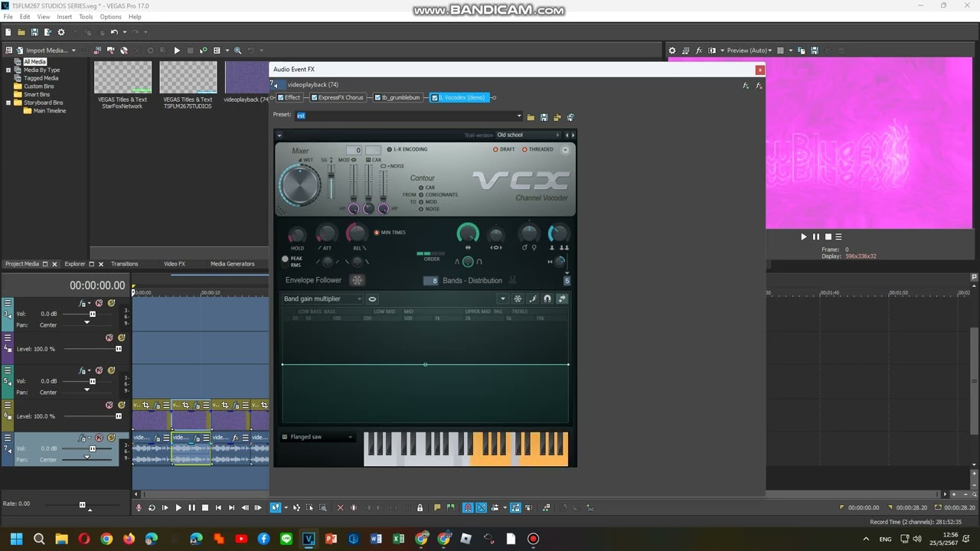Play the Video Preview window

(x=804, y=237)
